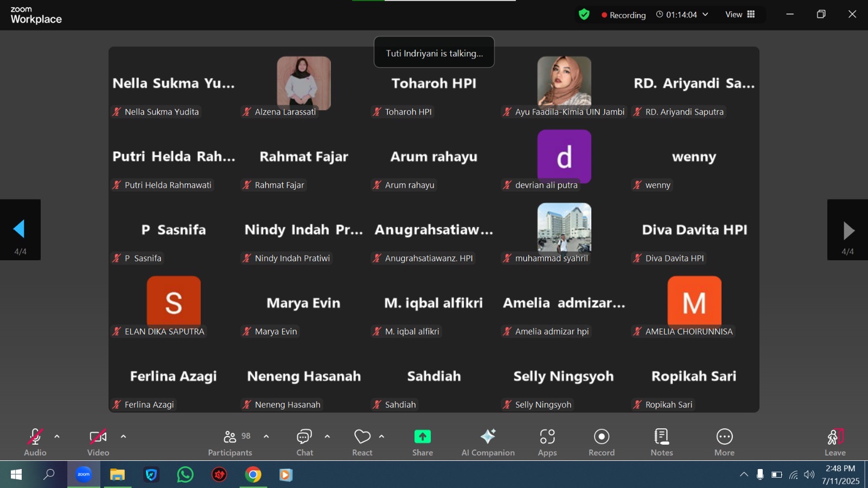Select muhammad syahril's video thumbnail
The height and width of the screenshot is (488, 868).
(564, 228)
